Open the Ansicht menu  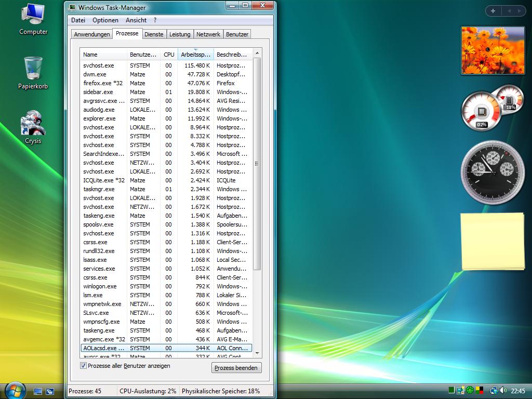coord(136,20)
